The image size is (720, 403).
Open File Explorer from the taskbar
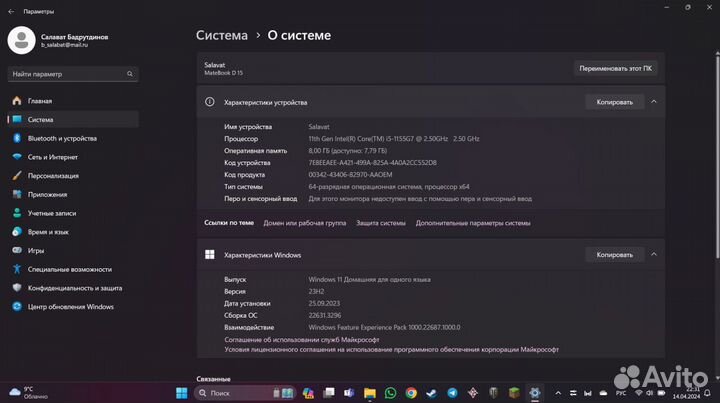[x=370, y=393]
